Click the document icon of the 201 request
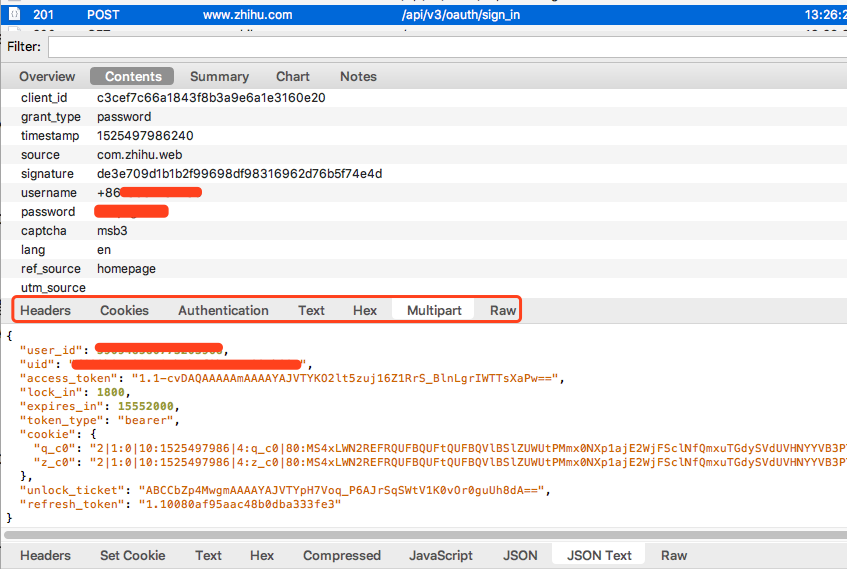This screenshot has height=569, width=847. click(15, 14)
